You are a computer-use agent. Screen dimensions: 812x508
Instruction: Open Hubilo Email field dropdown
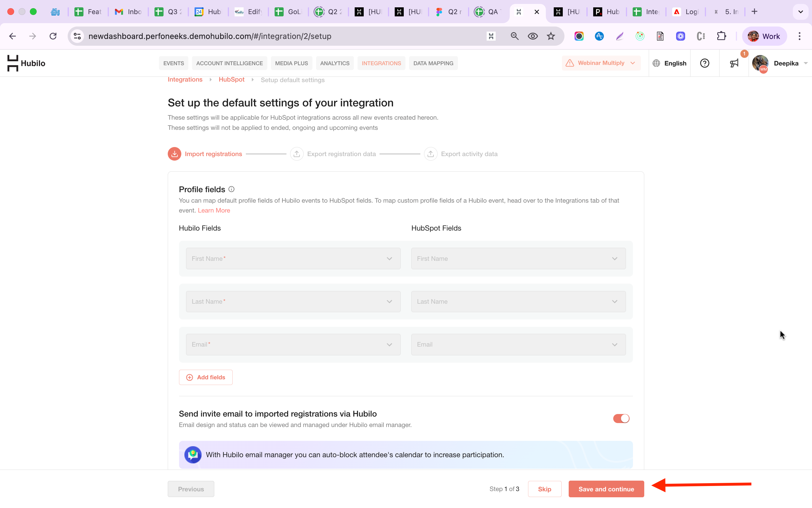pyautogui.click(x=293, y=344)
